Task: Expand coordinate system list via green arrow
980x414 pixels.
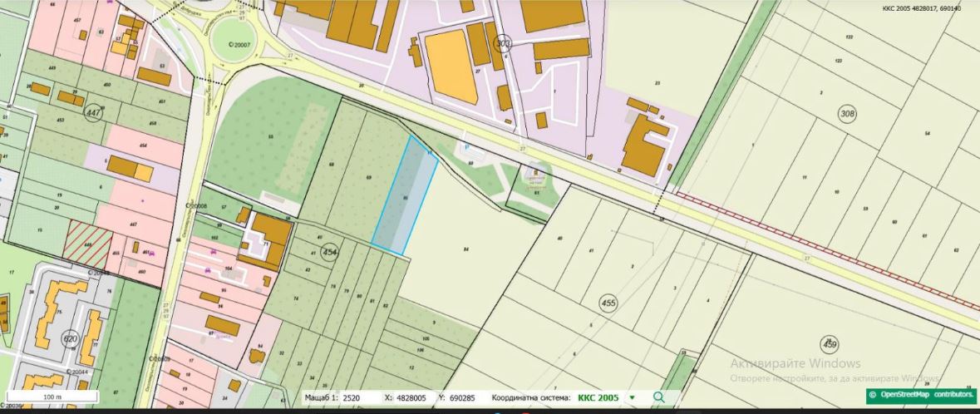Action: (632, 398)
